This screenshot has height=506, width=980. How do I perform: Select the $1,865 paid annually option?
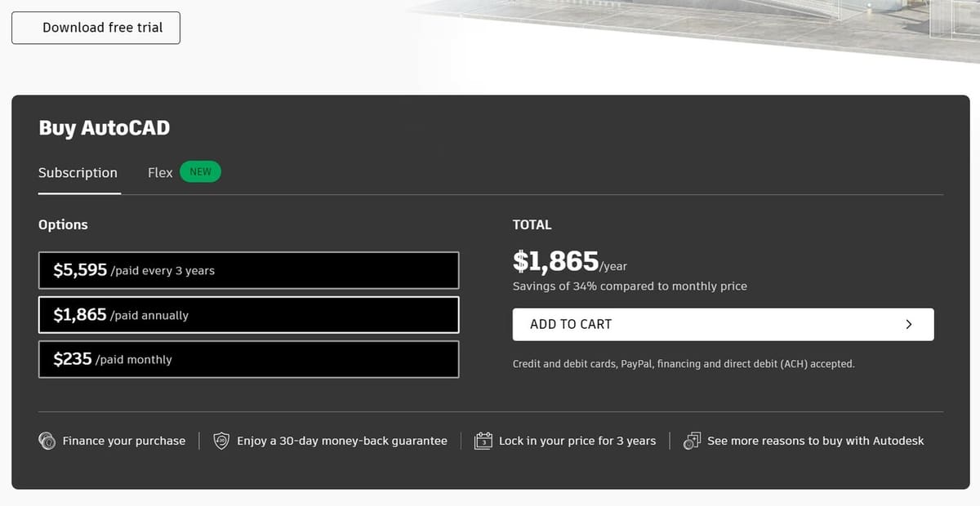pos(248,315)
